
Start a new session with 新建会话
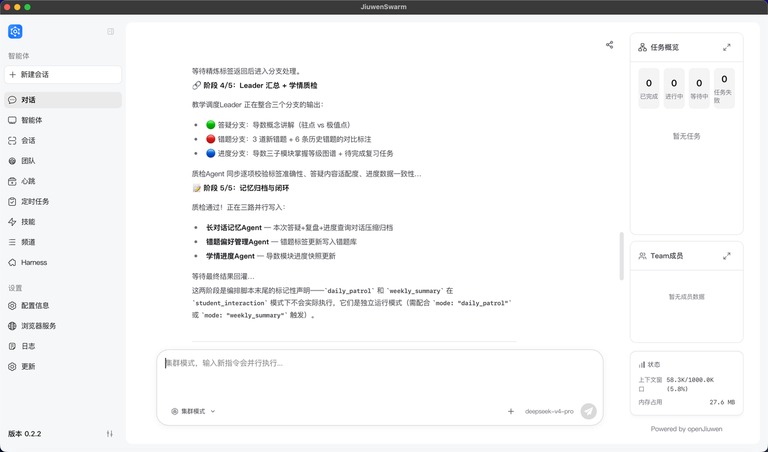(63, 74)
